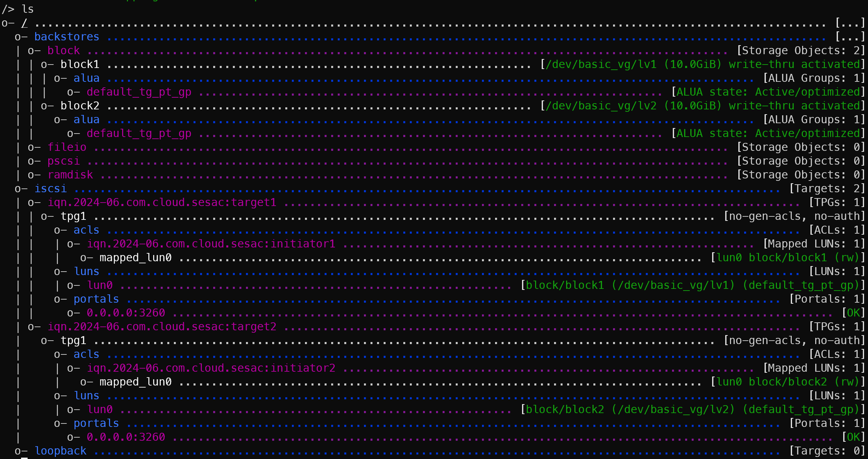Select the fileio backstore entry
This screenshot has height=459, width=868.
(67, 147)
